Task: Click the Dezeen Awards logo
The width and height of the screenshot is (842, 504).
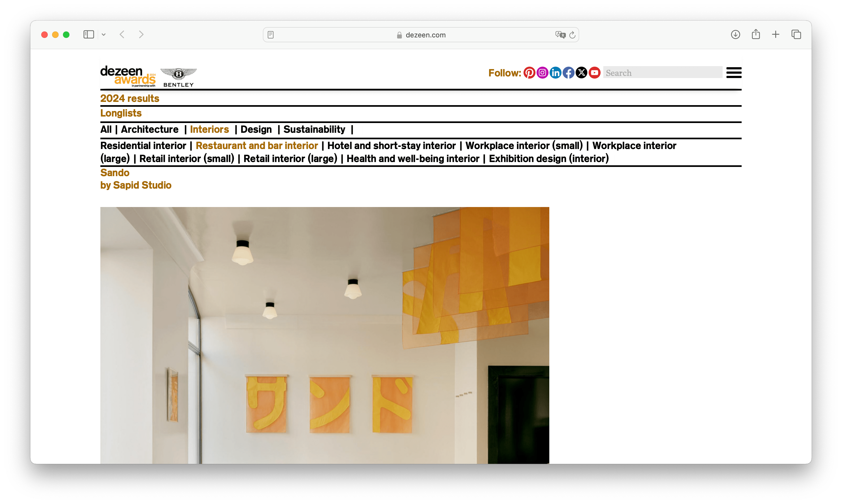Action: click(x=128, y=76)
